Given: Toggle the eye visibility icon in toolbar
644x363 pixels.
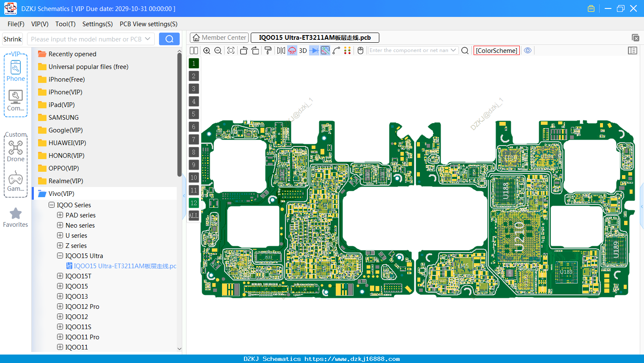Looking at the screenshot, I should click(528, 50).
